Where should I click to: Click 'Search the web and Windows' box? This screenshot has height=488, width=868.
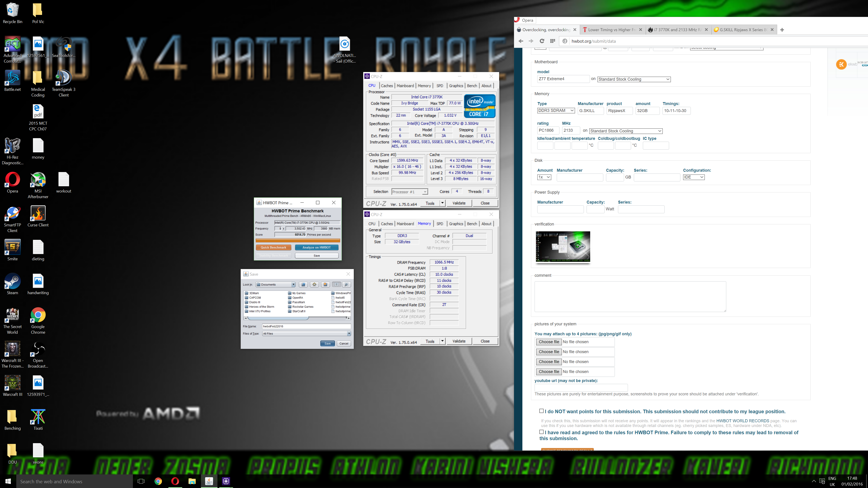[x=74, y=482]
